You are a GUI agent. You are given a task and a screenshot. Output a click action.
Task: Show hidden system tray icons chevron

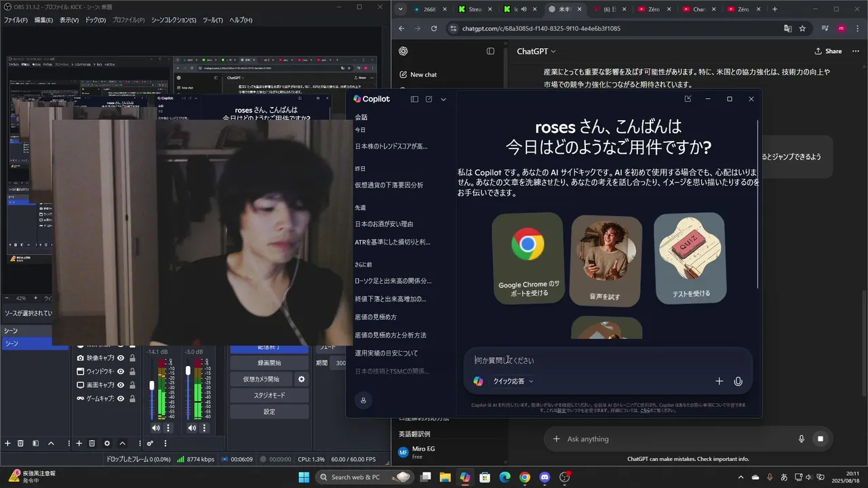(741, 477)
